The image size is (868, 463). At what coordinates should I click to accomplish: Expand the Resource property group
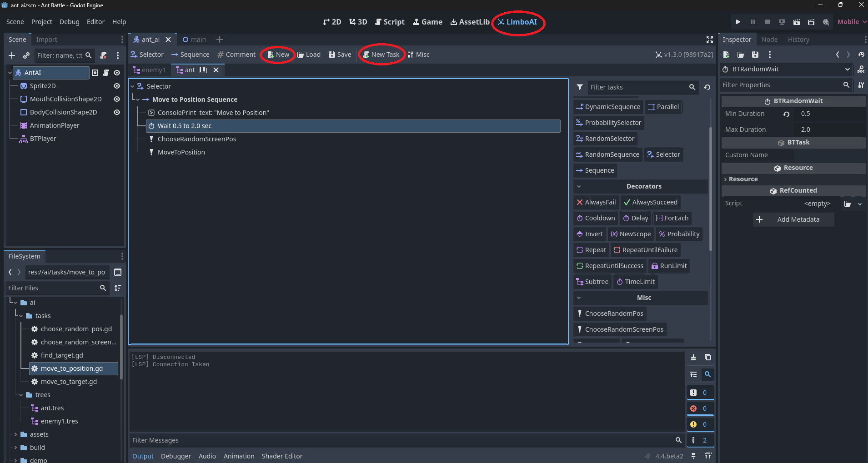725,179
